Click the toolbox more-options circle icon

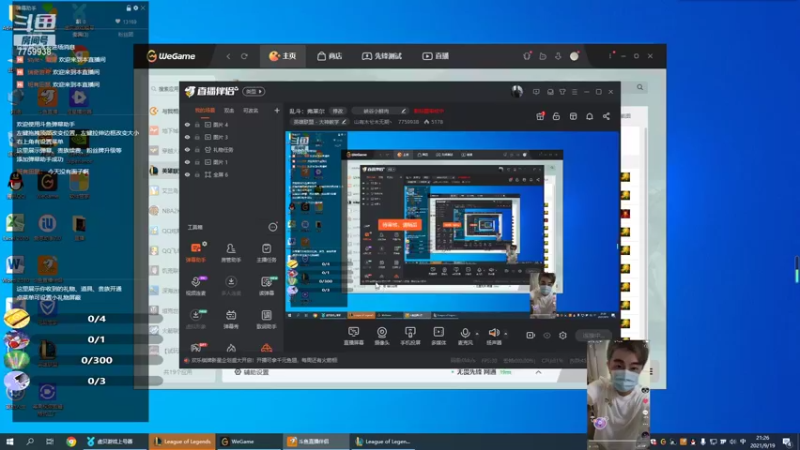(x=273, y=227)
